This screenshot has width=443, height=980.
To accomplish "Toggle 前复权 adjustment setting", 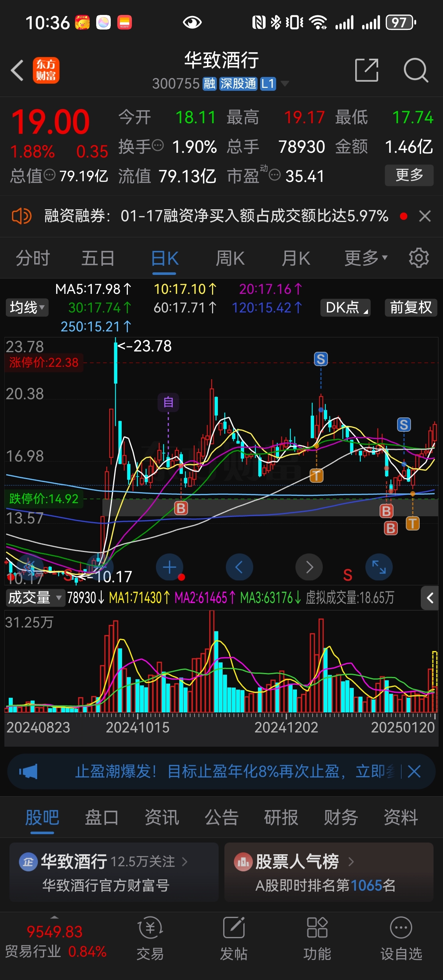I will tap(411, 307).
